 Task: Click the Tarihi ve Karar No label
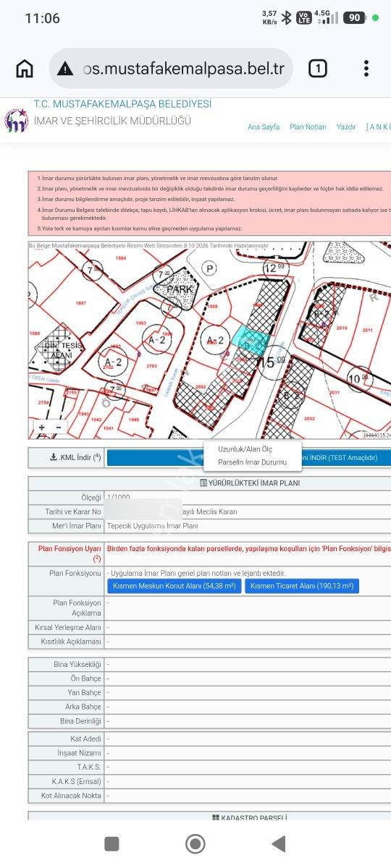(73, 511)
